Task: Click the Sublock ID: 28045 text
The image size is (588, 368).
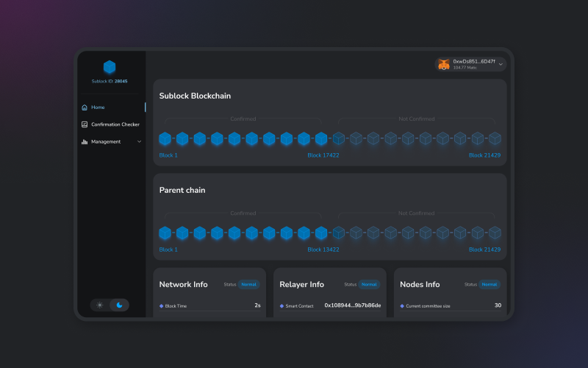Action: (x=110, y=81)
